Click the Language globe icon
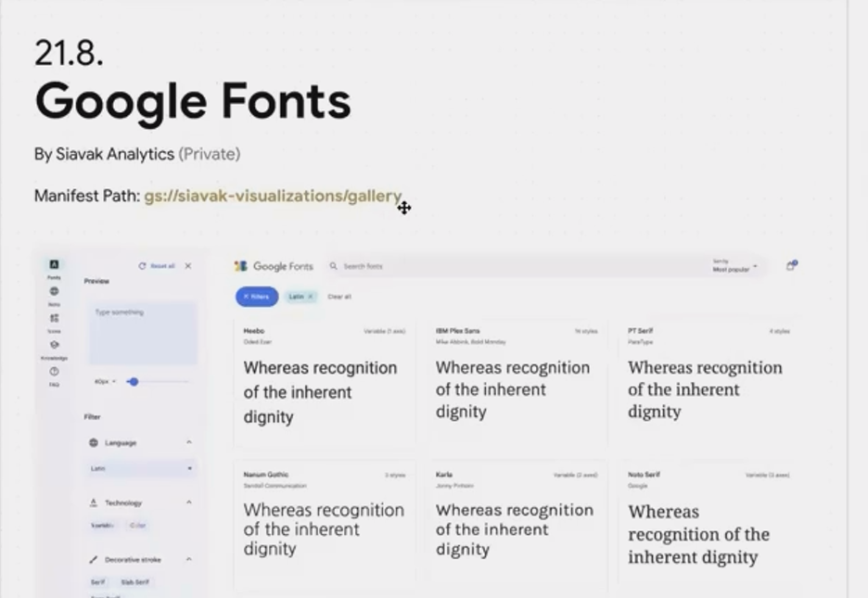 pyautogui.click(x=94, y=442)
